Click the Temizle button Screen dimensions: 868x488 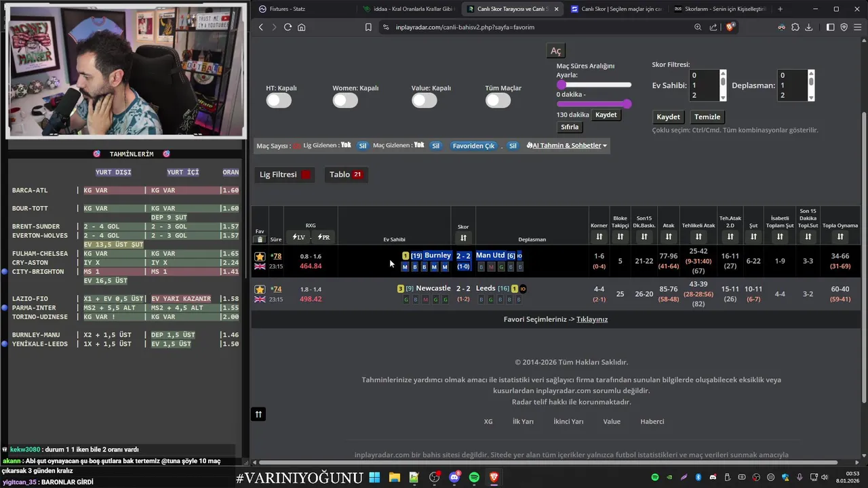pyautogui.click(x=707, y=117)
